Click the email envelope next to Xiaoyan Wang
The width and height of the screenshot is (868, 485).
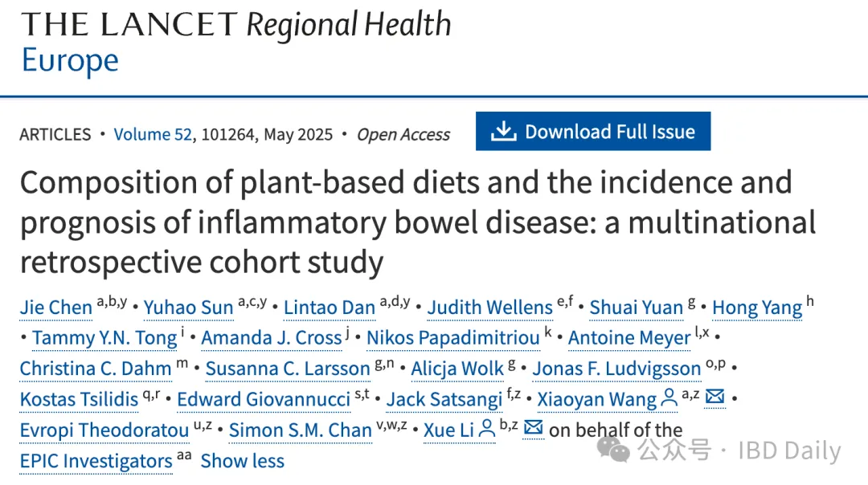(x=714, y=397)
